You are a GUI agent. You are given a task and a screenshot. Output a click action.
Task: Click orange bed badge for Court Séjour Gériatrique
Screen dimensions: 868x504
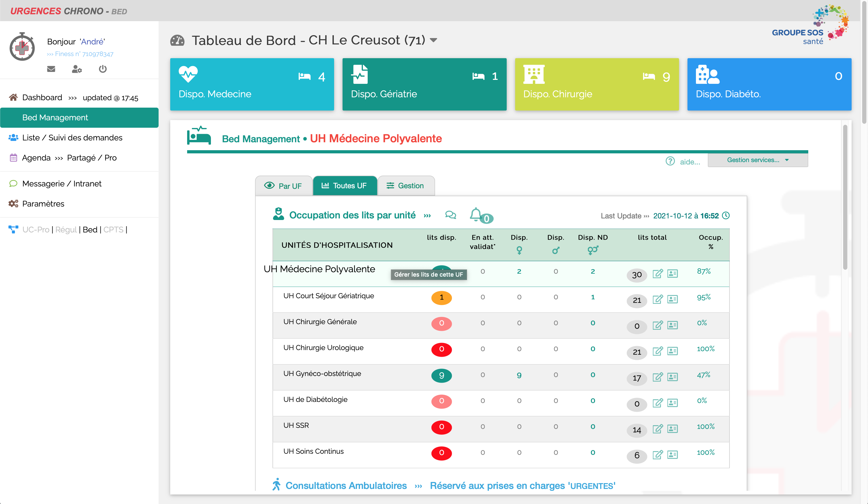tap(441, 298)
